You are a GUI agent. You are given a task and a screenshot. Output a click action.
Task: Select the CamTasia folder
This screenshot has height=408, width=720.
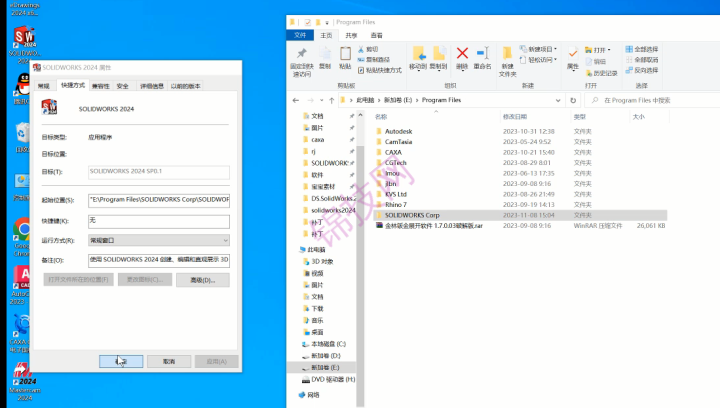tap(398, 142)
